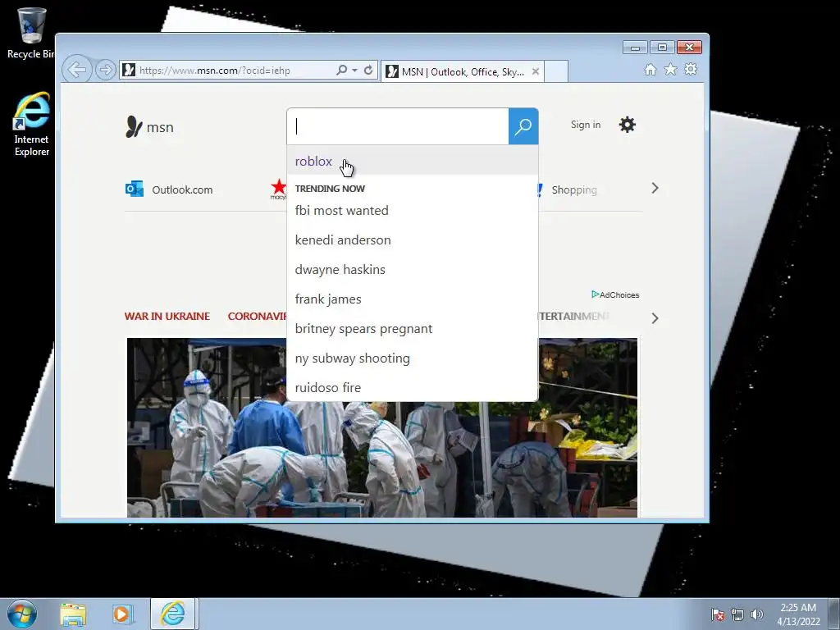Screen dimensions: 840x630
Task: Open Favorites with the star icon
Action: coord(670,69)
